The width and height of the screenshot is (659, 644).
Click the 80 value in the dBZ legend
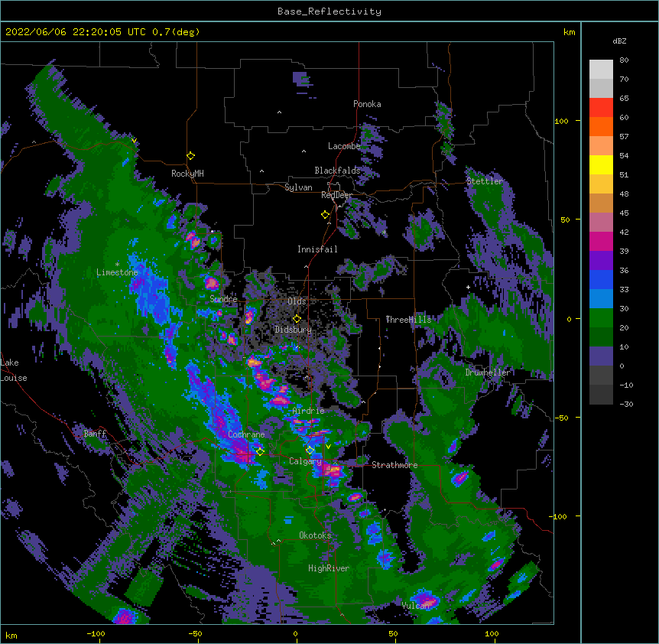pos(624,60)
